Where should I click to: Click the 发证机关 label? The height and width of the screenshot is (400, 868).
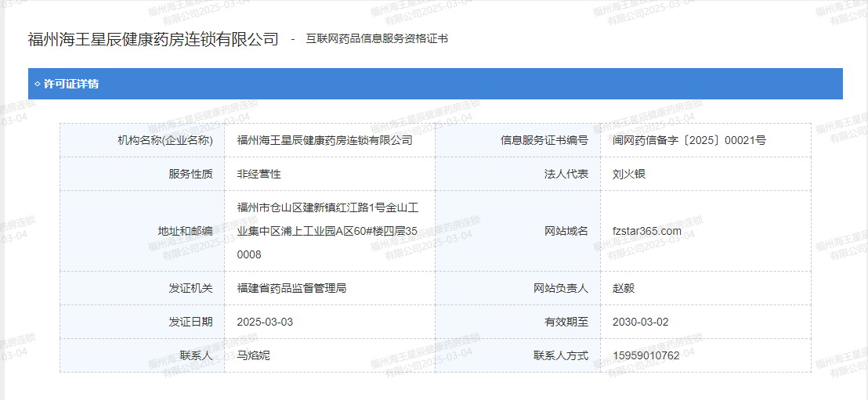(x=190, y=288)
